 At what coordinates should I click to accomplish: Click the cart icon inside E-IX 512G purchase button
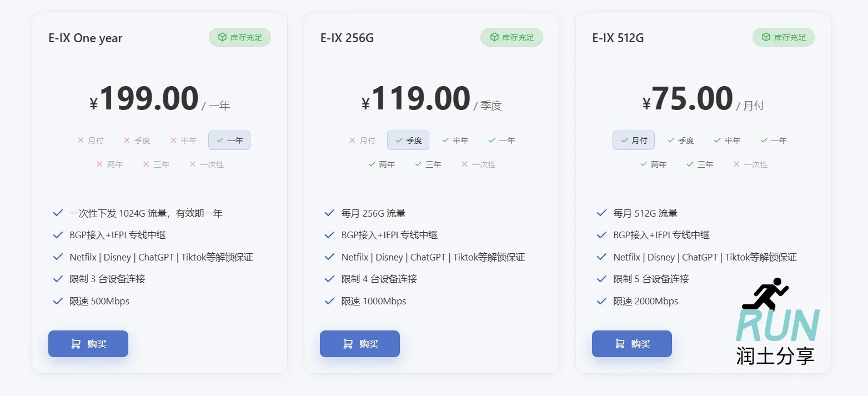click(619, 344)
